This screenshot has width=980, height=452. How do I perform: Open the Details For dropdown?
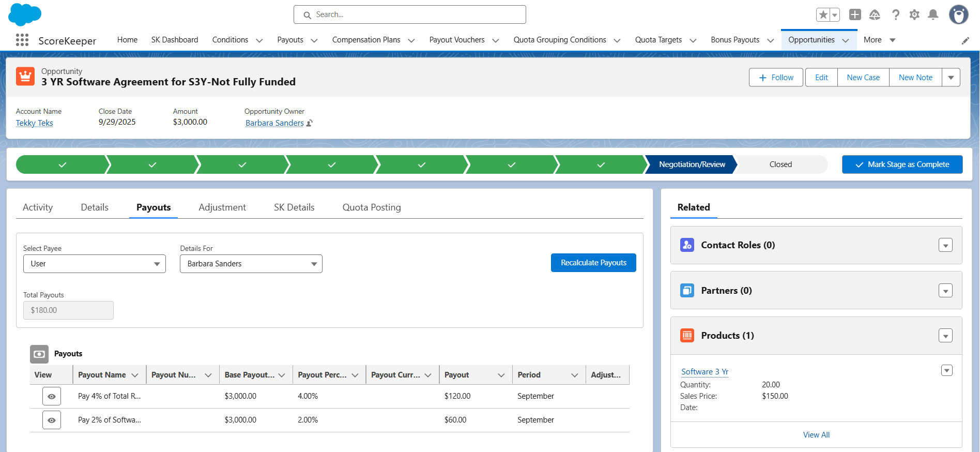click(x=251, y=264)
